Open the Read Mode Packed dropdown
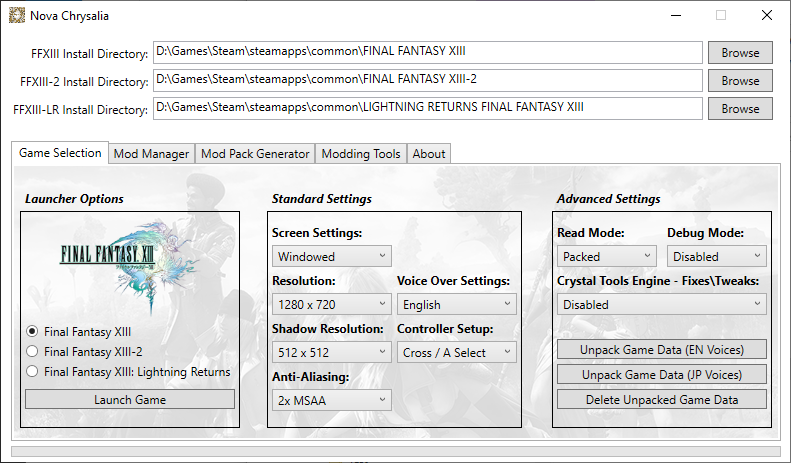The height and width of the screenshot is (463, 791). 606,256
